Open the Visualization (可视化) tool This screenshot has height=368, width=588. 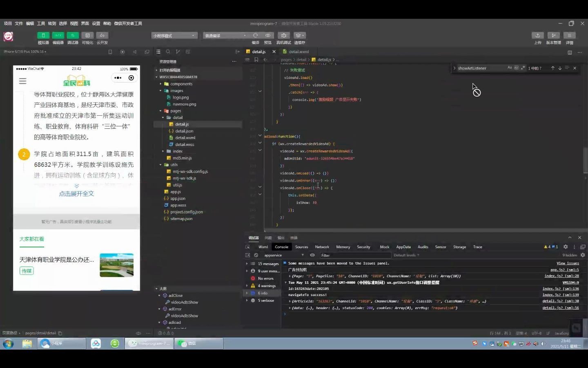pos(87,36)
